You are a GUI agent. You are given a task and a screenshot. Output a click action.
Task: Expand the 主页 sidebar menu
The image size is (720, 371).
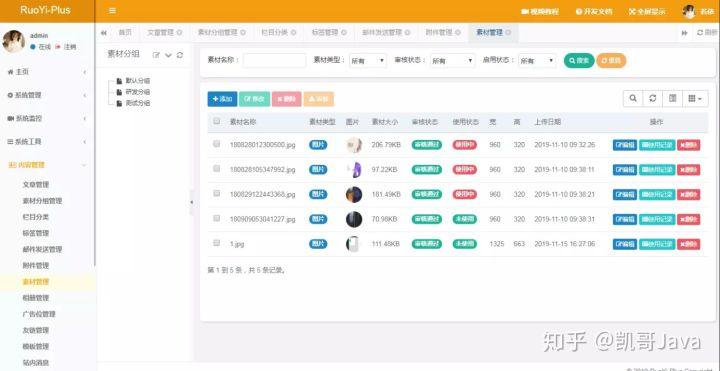(47, 72)
